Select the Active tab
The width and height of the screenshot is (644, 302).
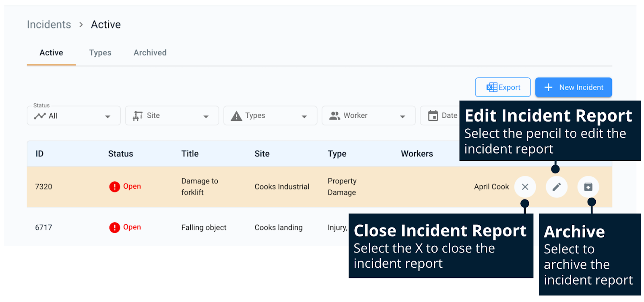51,53
